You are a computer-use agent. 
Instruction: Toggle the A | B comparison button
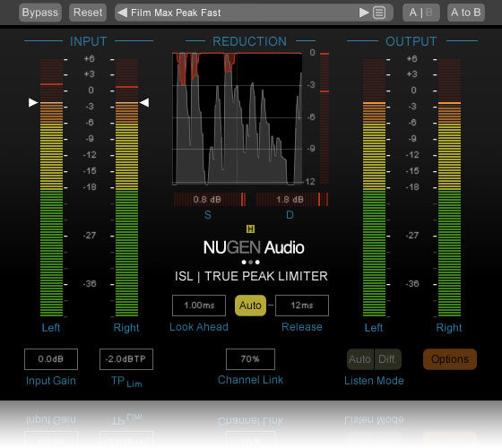420,13
